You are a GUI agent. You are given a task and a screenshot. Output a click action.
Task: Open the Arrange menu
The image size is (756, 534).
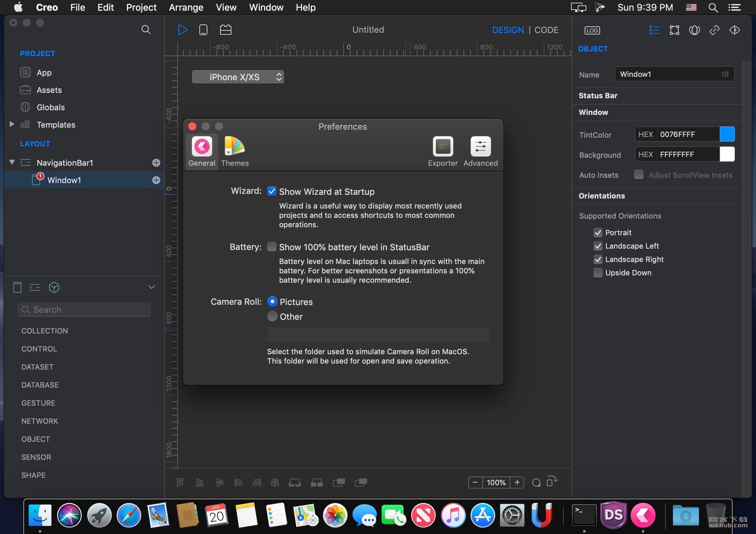[x=186, y=7]
